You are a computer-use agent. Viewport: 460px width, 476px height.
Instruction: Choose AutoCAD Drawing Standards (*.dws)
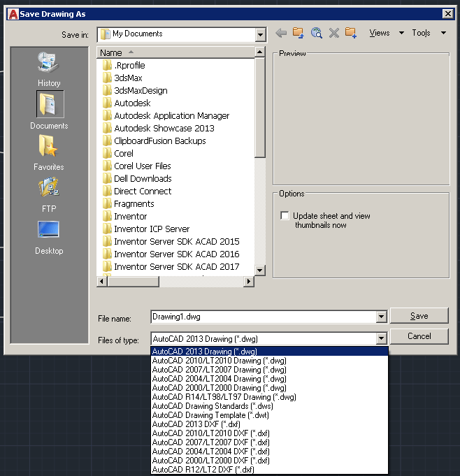click(x=269, y=406)
